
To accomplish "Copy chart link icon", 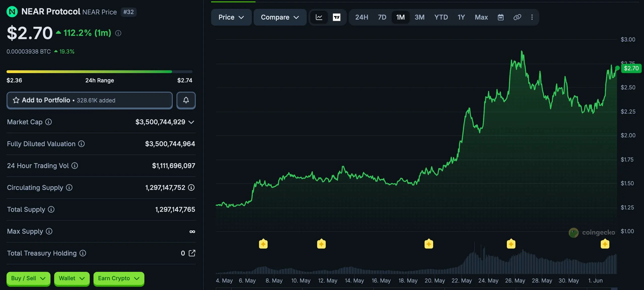I will pos(517,17).
